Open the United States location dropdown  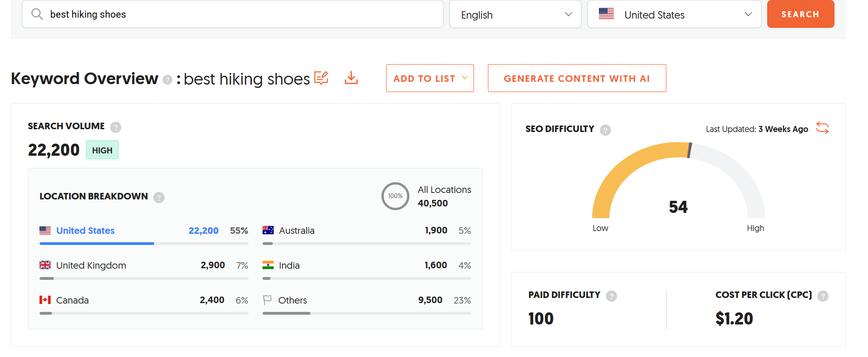[674, 14]
